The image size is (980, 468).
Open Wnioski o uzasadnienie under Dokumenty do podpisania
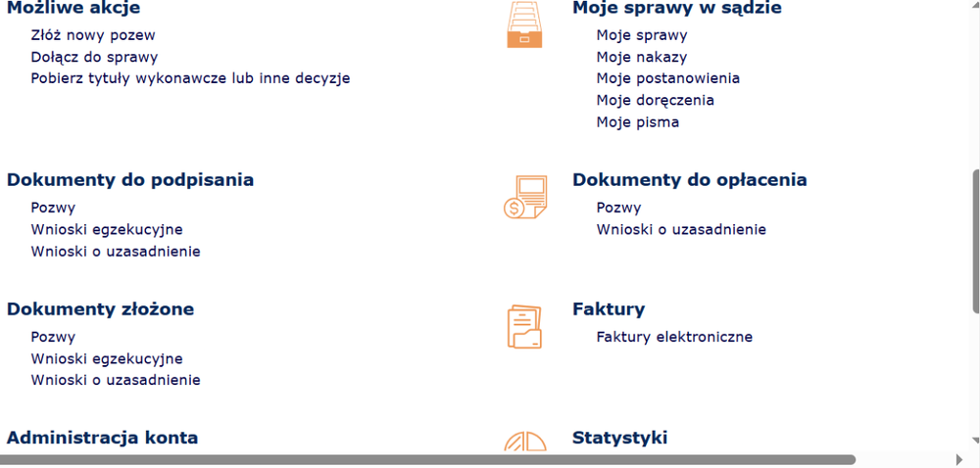click(116, 252)
